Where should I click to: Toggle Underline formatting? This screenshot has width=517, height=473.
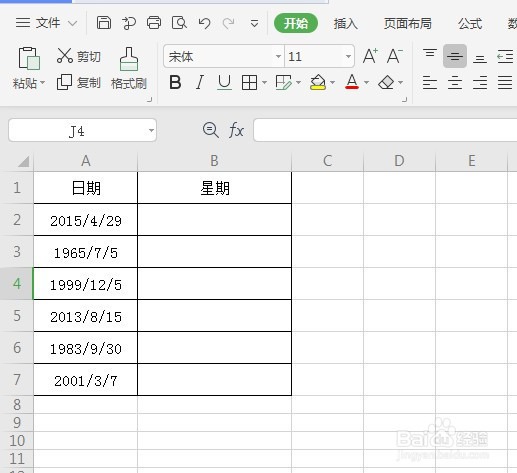[x=224, y=83]
